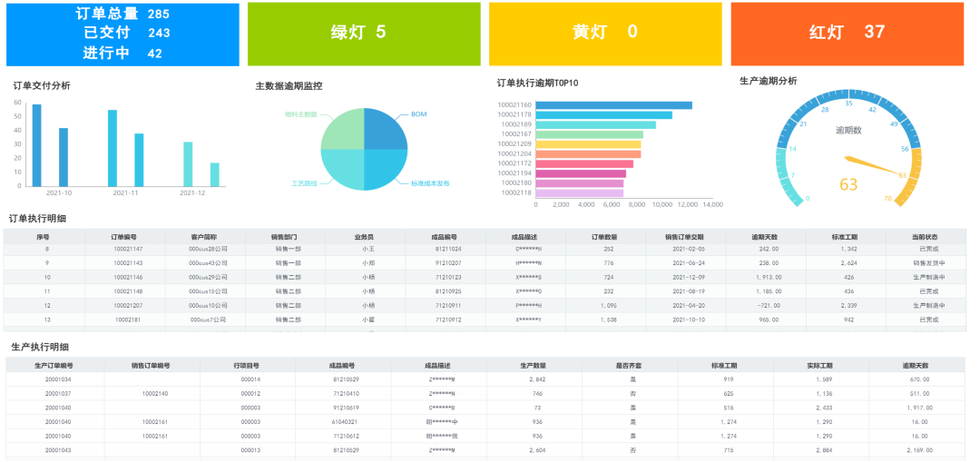The width and height of the screenshot is (980, 462).
Task: Click the 000cus15公司 customer cell
Action: click(x=208, y=291)
